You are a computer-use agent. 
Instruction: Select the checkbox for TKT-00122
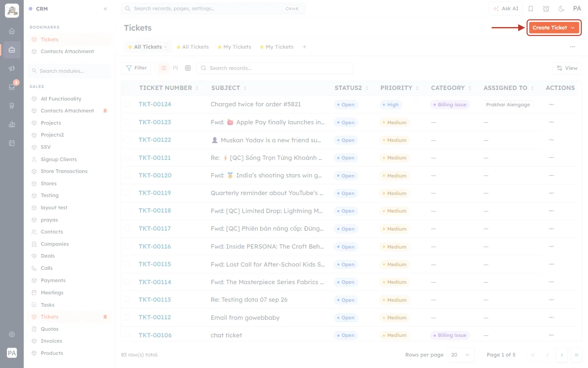pos(127,140)
